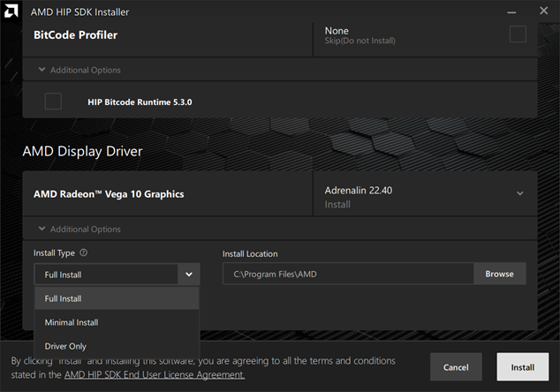The height and width of the screenshot is (392, 560).
Task: Collapse Additional Options under AMD Radeon Vega 10
Action: click(79, 229)
